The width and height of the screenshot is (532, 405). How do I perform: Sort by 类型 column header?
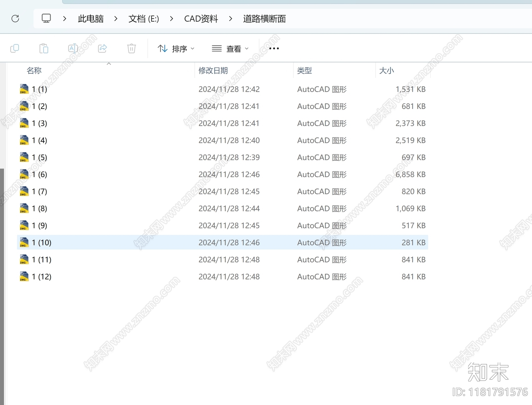pyautogui.click(x=304, y=70)
